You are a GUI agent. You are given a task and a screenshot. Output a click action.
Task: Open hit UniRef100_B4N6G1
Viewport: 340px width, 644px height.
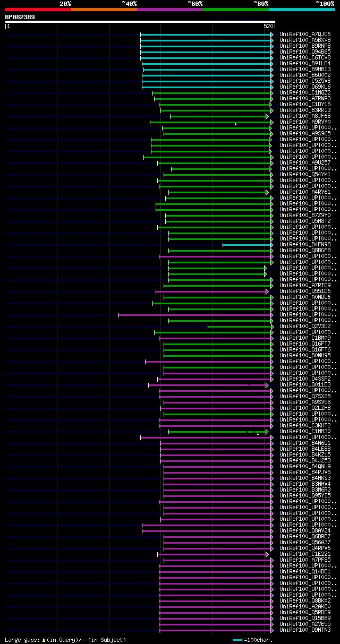pyautogui.click(x=305, y=443)
